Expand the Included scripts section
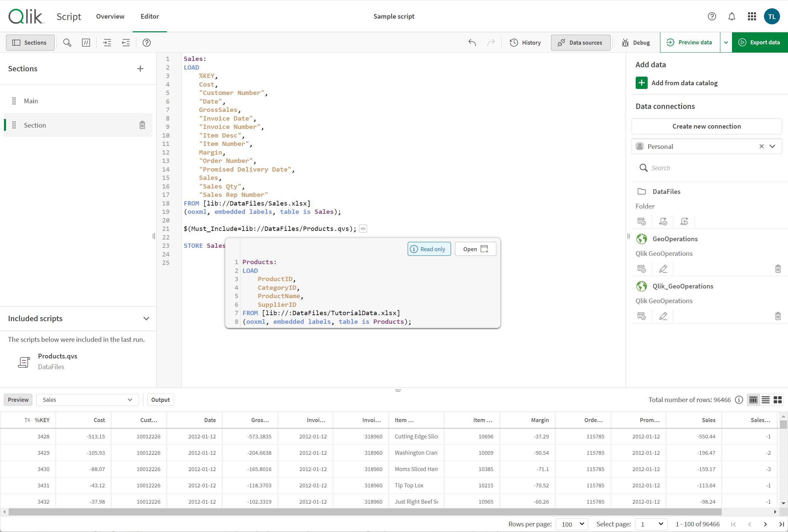The height and width of the screenshot is (532, 788). [x=146, y=318]
